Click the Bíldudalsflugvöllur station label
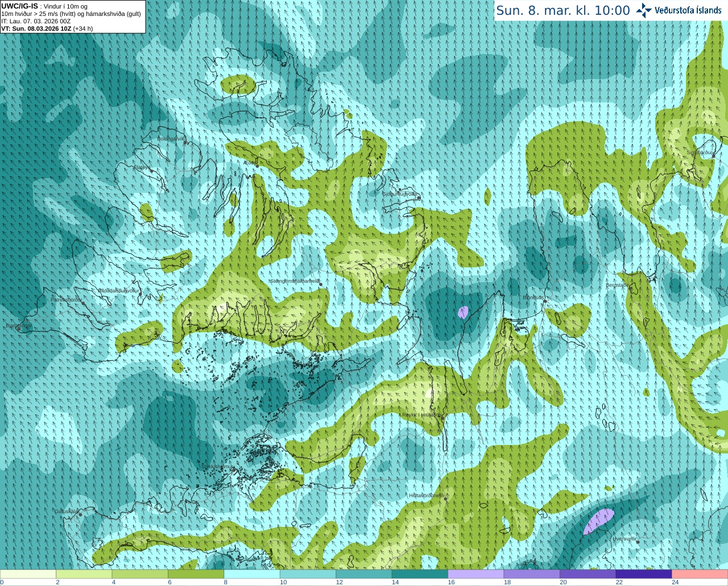This screenshot has width=728, height=586. click(118, 290)
